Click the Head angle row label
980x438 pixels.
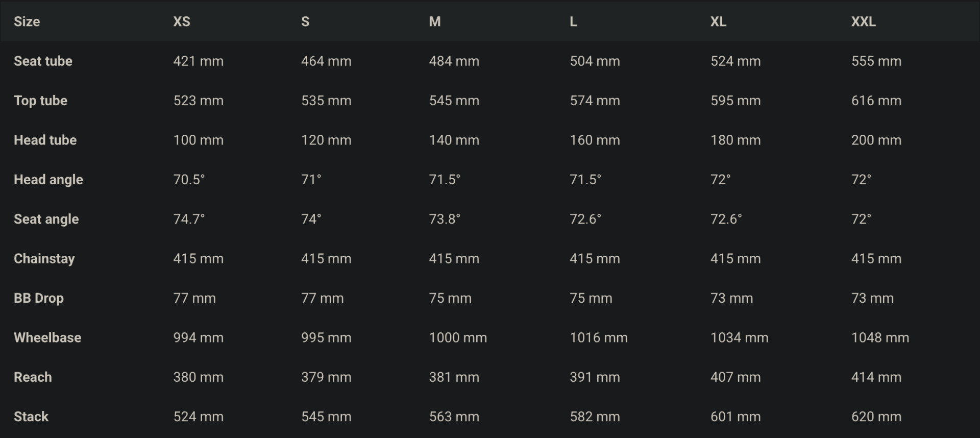[48, 180]
